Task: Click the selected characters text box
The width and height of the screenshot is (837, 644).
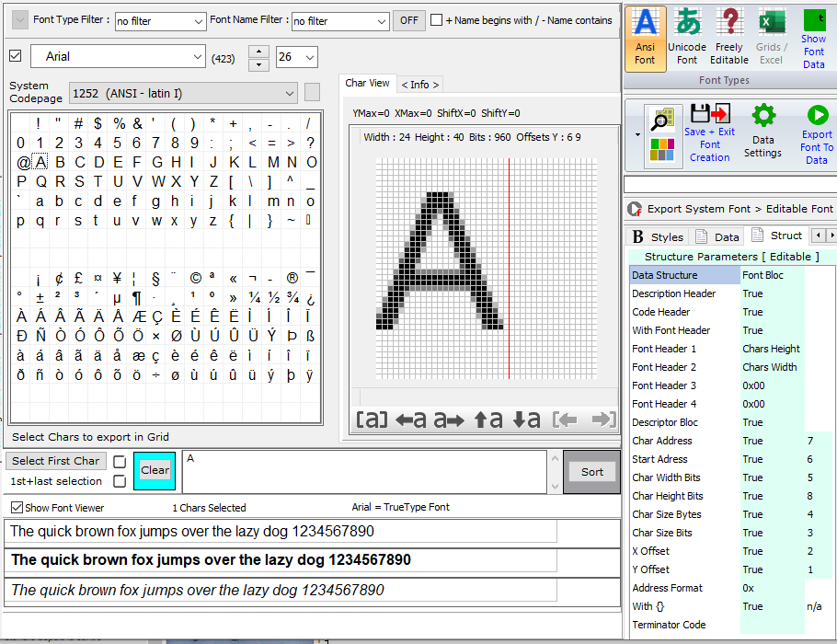Action: click(x=364, y=472)
